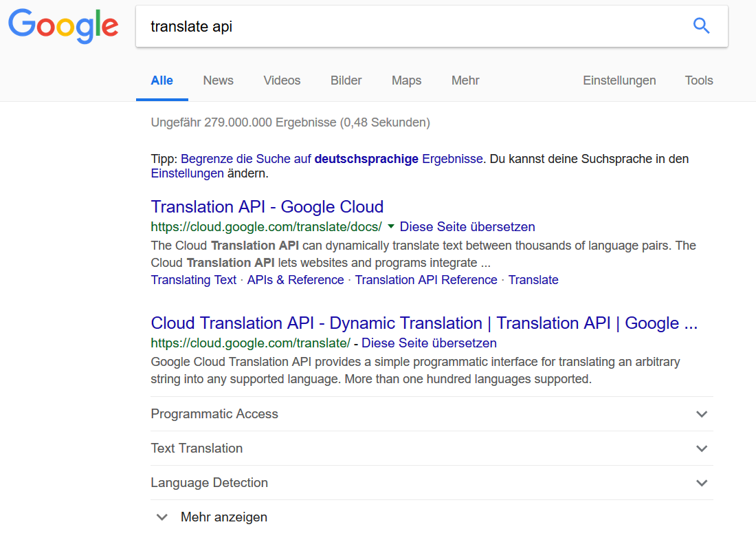Open the Videos search category

(281, 80)
